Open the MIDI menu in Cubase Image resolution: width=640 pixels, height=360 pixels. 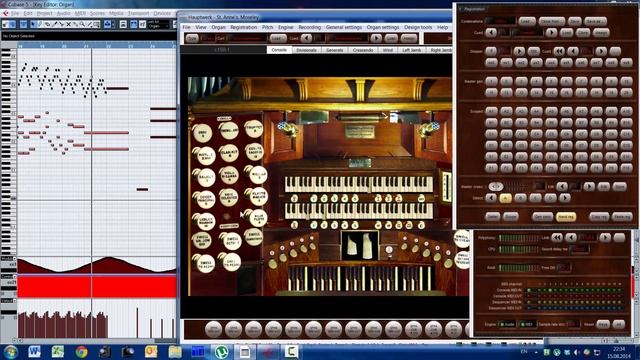pos(80,13)
